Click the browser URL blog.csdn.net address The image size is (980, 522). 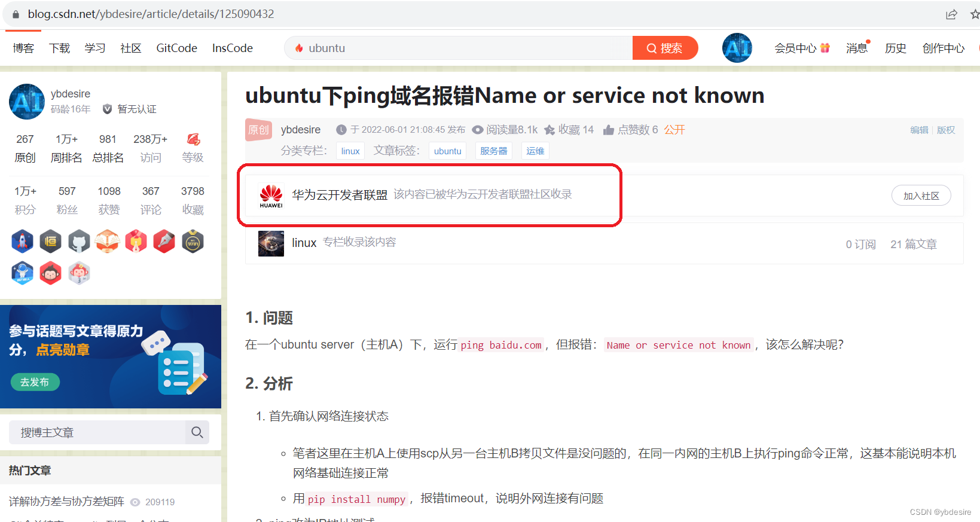151,14
